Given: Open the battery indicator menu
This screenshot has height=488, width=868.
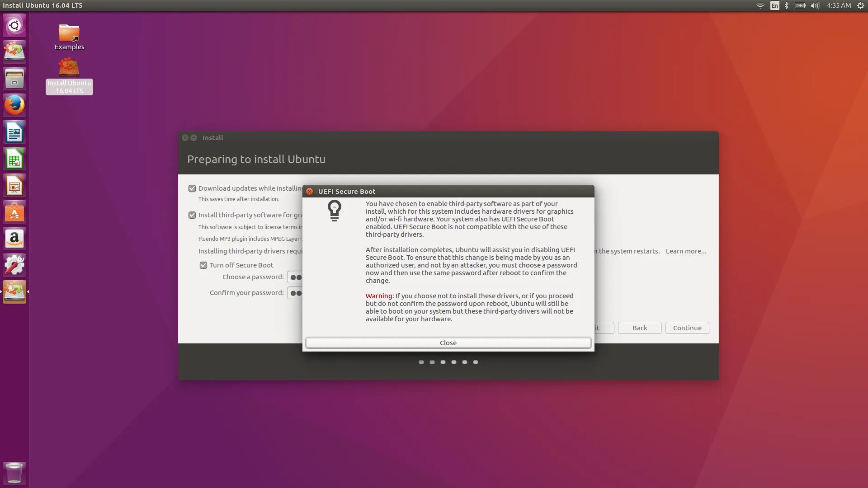Looking at the screenshot, I should [x=800, y=5].
